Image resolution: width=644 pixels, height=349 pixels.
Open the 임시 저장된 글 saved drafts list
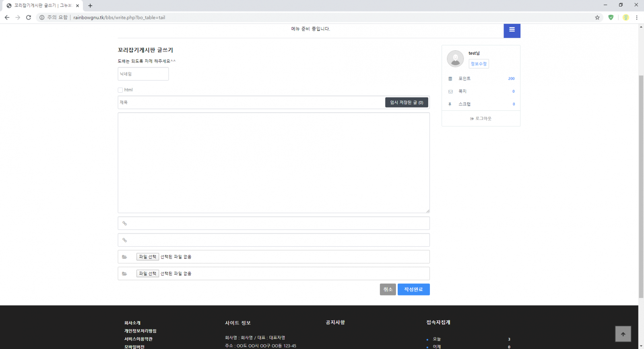pyautogui.click(x=406, y=103)
